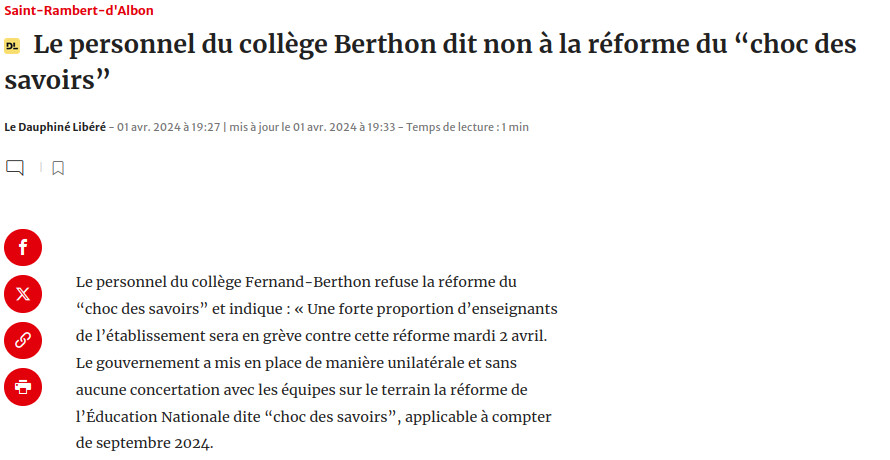Bookmark this article with the bookmark icon

point(58,168)
